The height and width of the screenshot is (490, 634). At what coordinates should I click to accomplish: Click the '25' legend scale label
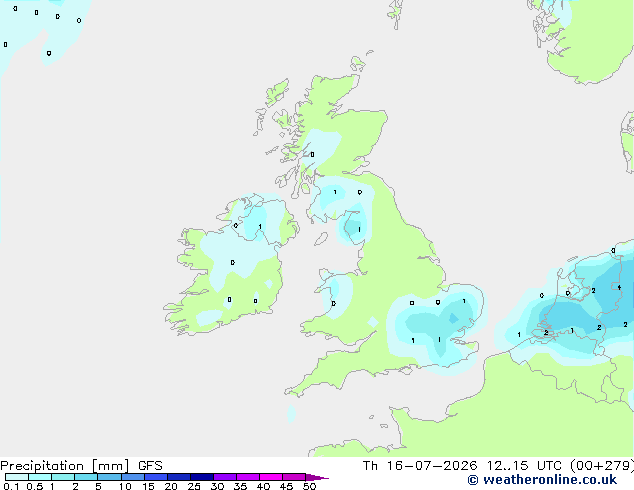194,486
